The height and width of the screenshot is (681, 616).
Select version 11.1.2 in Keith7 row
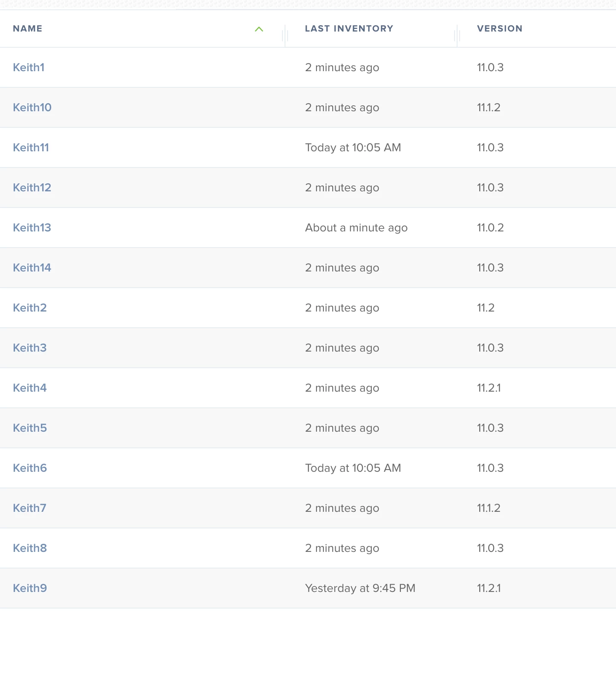click(x=489, y=508)
